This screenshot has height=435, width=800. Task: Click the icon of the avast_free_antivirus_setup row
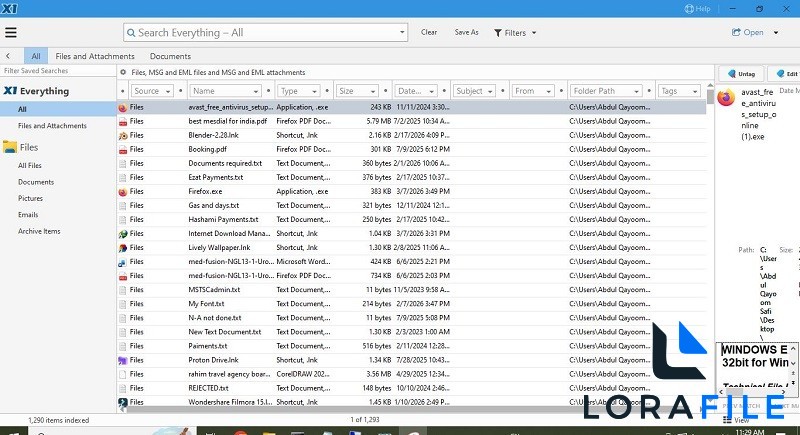click(x=122, y=108)
